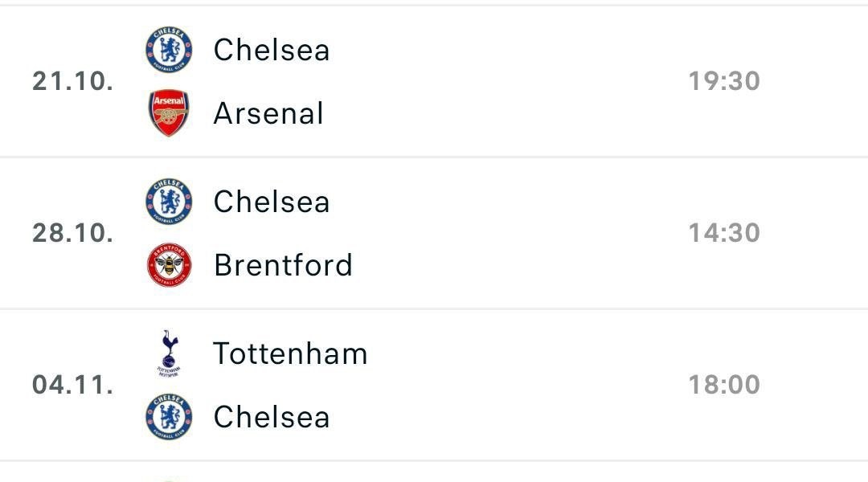
Task: Click the Arsenal club crest
Action: [169, 113]
